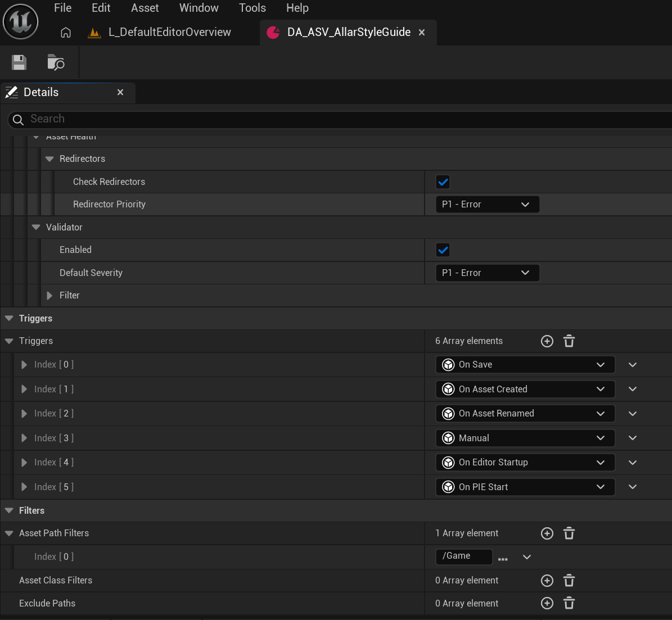
Task: Open the Asset menu
Action: 145,8
